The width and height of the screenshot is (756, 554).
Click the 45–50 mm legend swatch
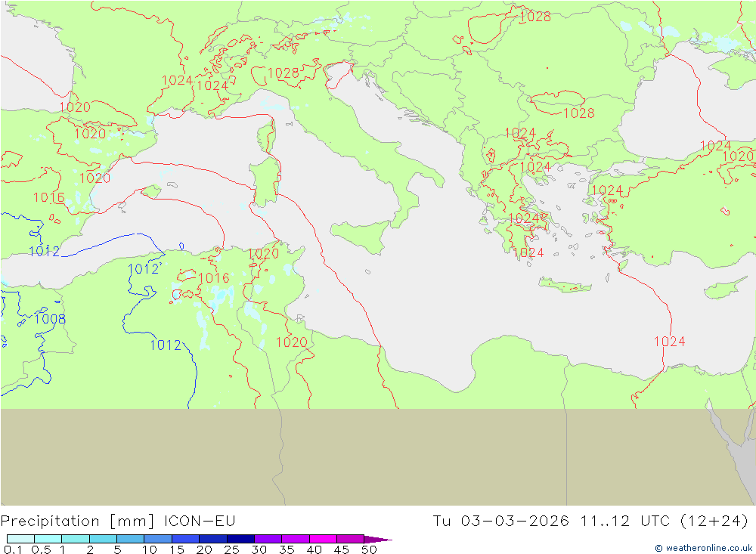click(x=351, y=539)
